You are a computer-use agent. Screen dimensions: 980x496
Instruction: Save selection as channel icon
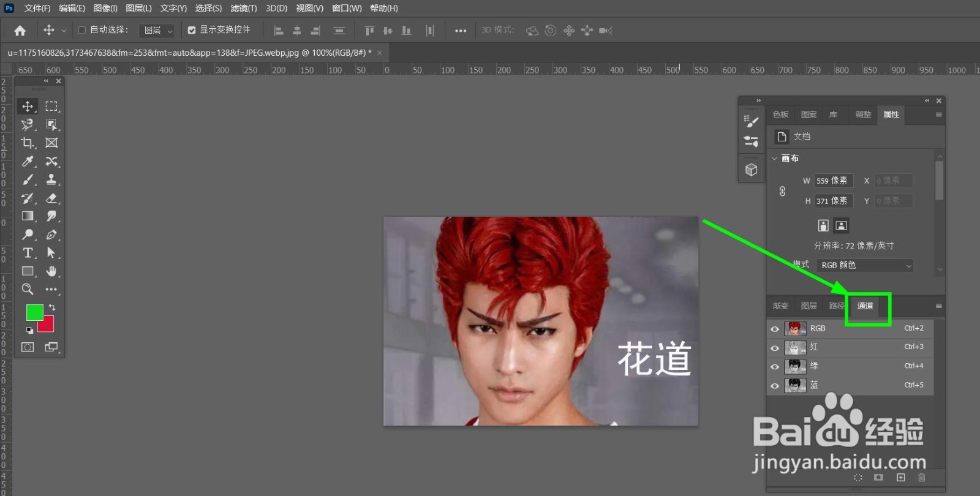[x=878, y=478]
